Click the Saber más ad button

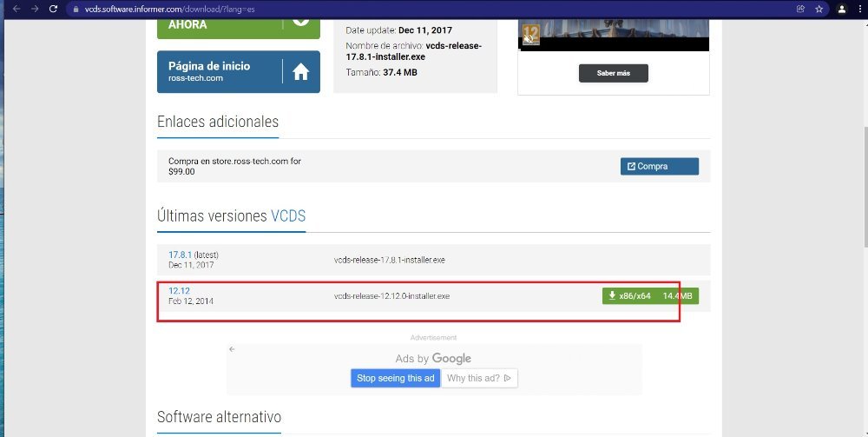(613, 73)
